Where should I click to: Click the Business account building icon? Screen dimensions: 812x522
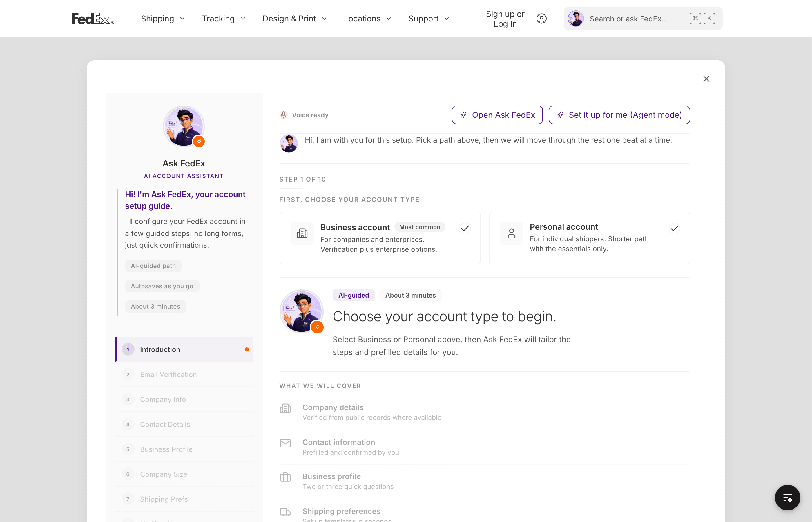point(302,233)
